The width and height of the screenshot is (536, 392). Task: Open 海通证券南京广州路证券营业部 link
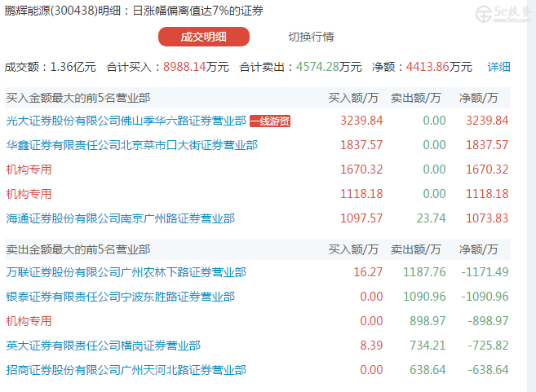(120, 218)
